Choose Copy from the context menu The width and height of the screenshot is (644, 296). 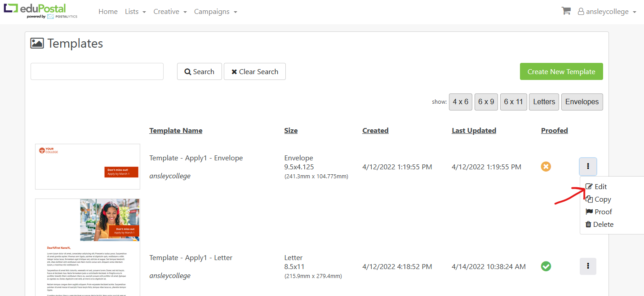(598, 199)
